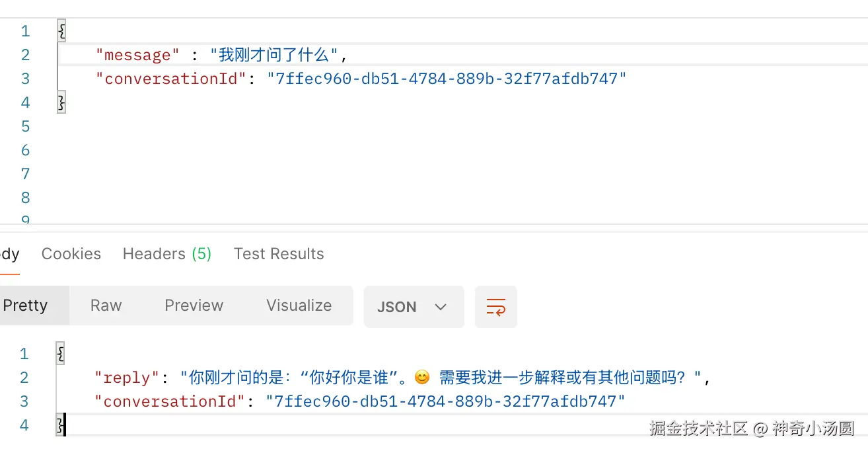Image resolution: width=868 pixels, height=451 pixels.
Task: Expand the dropdown chevron beside JSON
Action: [441, 307]
